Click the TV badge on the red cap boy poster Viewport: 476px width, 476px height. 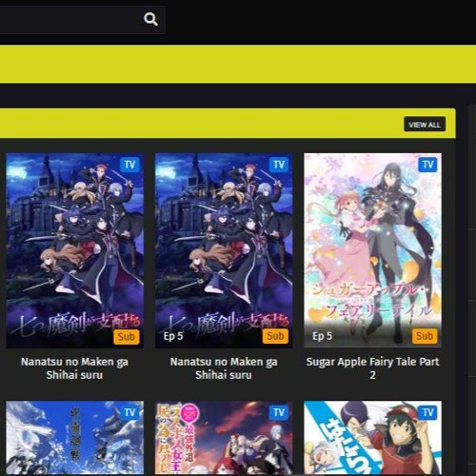pyautogui.click(x=427, y=412)
